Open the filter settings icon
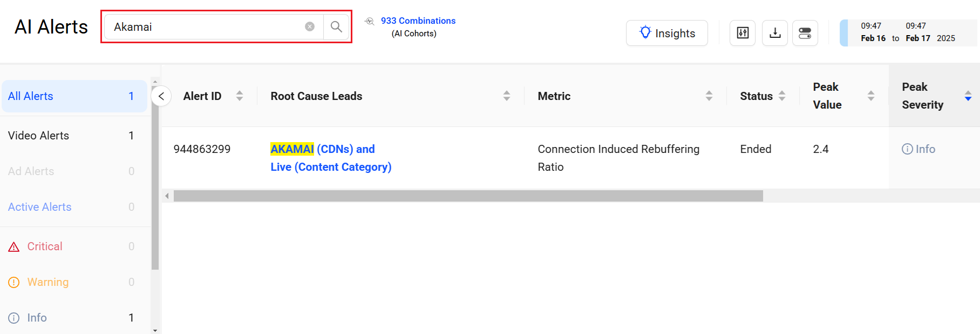 [743, 33]
